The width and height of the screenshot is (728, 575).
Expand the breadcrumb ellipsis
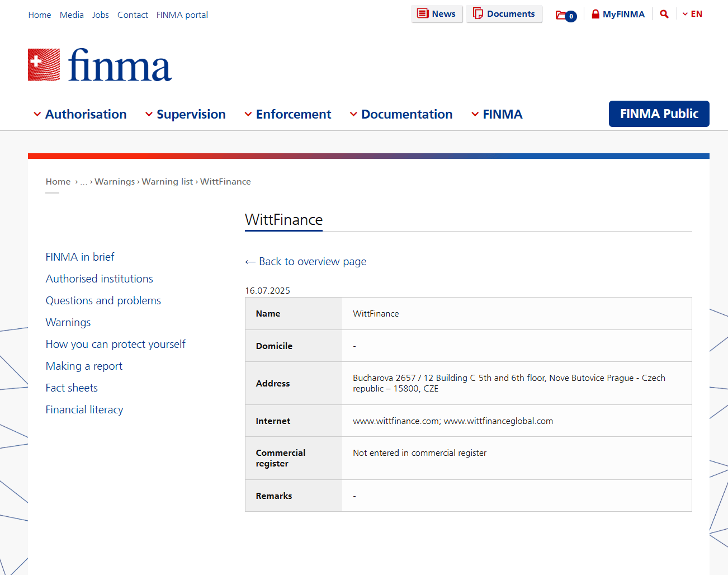pyautogui.click(x=84, y=182)
